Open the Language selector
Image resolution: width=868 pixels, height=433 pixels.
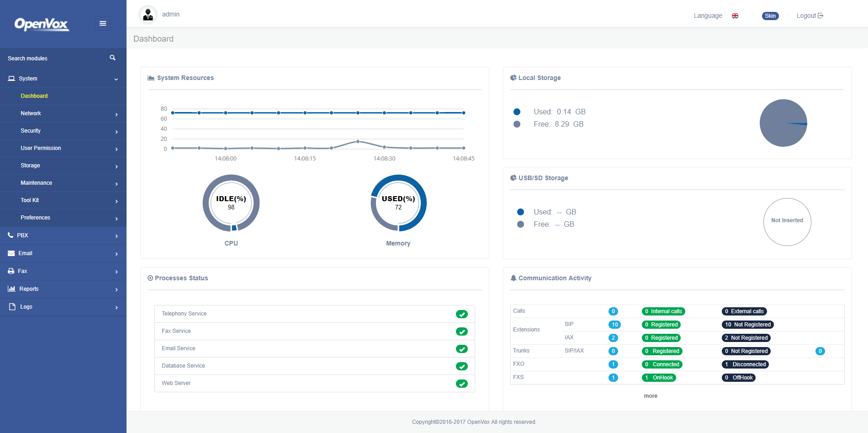[708, 16]
